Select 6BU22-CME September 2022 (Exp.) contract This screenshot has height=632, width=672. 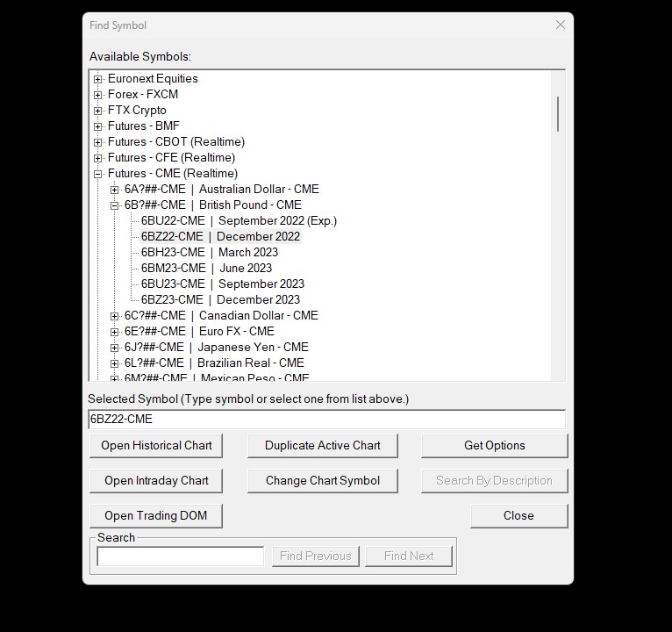239,221
